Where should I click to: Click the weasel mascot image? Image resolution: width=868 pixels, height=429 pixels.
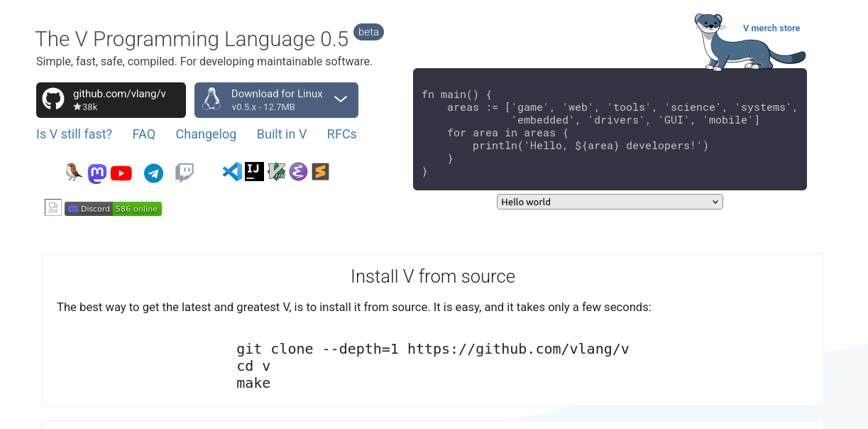pos(749,43)
